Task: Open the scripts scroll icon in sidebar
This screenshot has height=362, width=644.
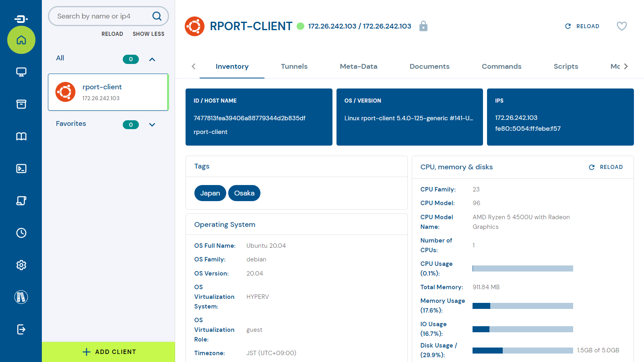Action: (x=21, y=201)
